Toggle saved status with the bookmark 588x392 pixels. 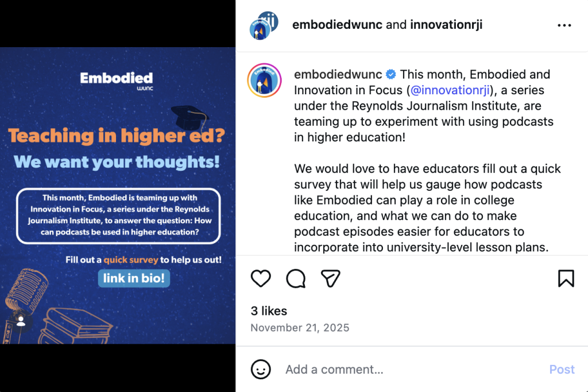pos(566,278)
